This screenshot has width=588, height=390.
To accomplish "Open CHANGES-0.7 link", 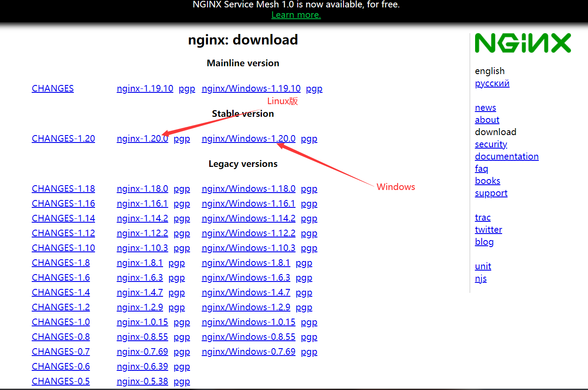I will point(61,352).
